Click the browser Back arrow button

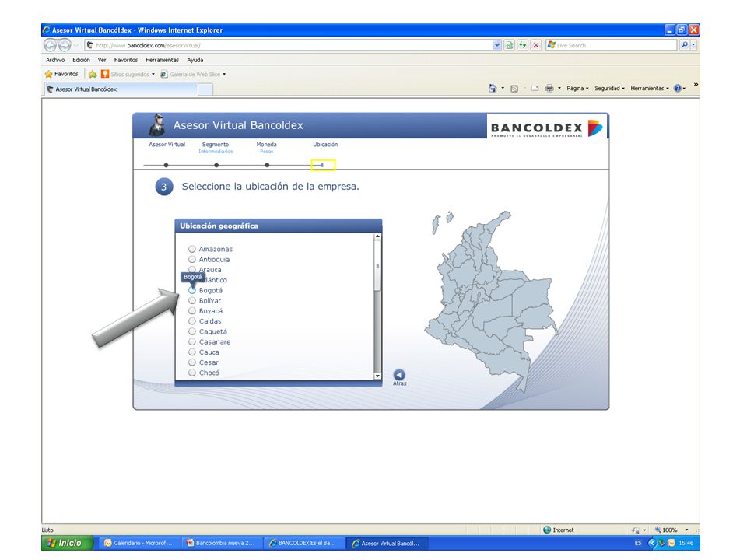click(x=50, y=45)
